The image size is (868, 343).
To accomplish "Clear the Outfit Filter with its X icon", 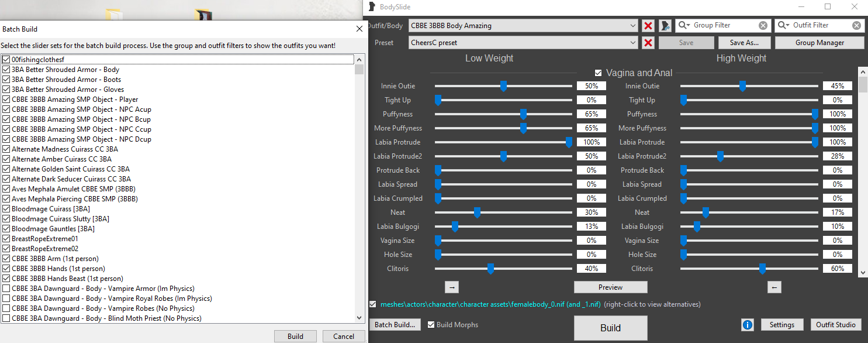I will point(856,26).
